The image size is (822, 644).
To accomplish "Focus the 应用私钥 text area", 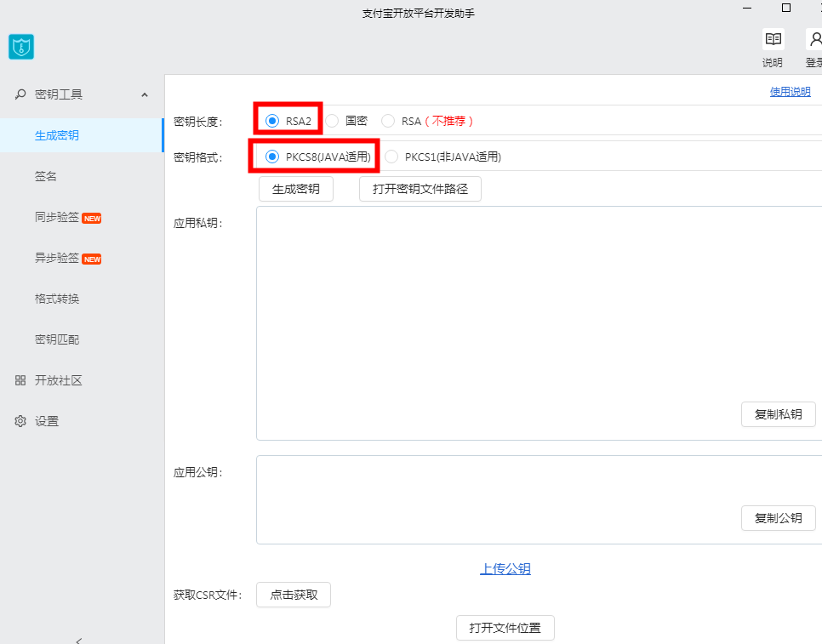I will pyautogui.click(x=539, y=323).
